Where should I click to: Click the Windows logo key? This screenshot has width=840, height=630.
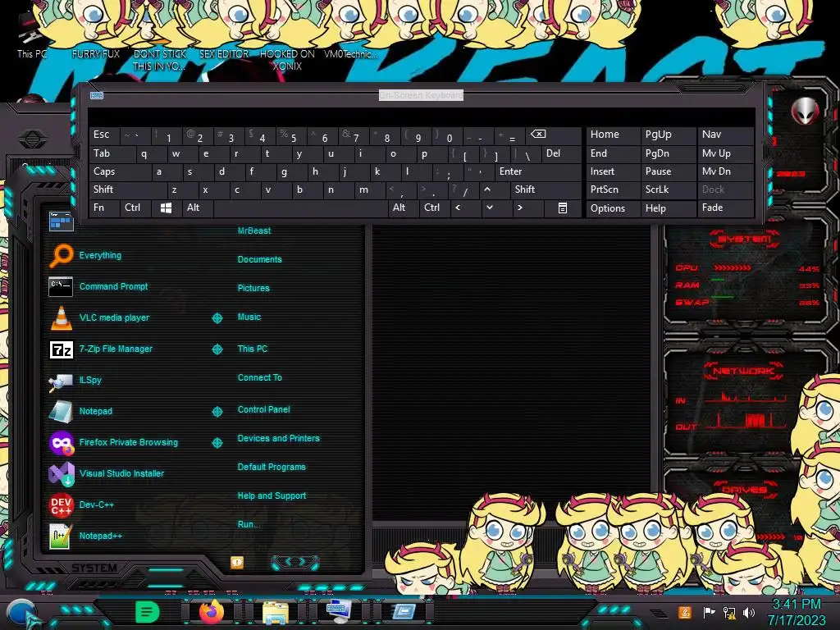pyautogui.click(x=166, y=208)
